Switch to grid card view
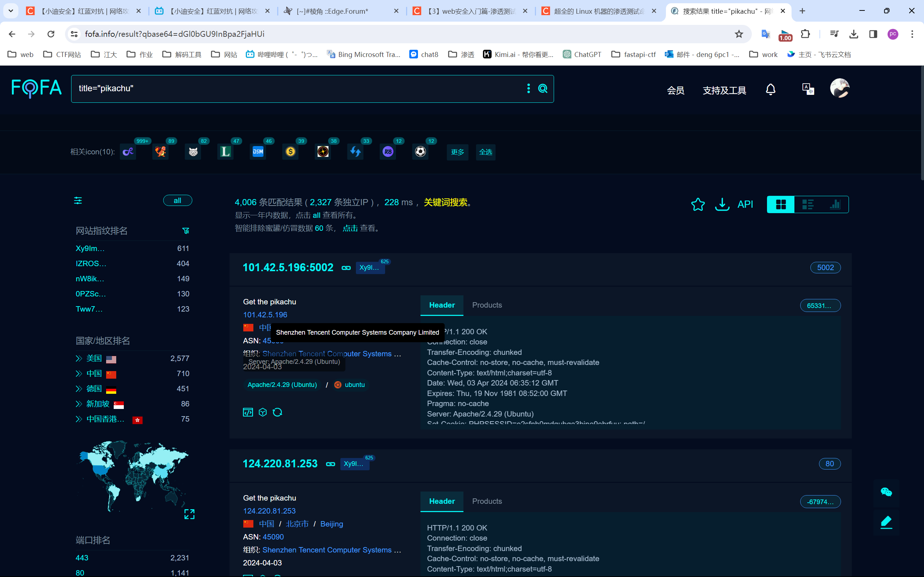The height and width of the screenshot is (577, 924). [x=781, y=204]
